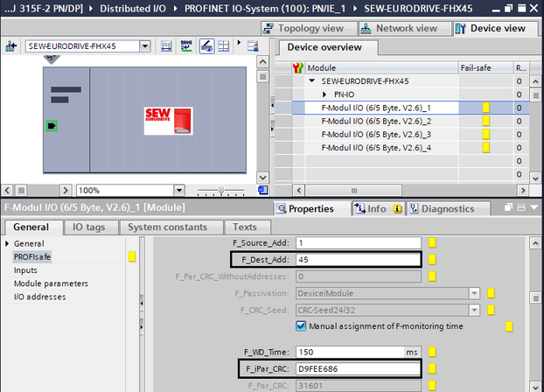Collapse the SEW-EURODRIVE-FHX45 module tree
The width and height of the screenshot is (544, 392).
pyautogui.click(x=313, y=80)
